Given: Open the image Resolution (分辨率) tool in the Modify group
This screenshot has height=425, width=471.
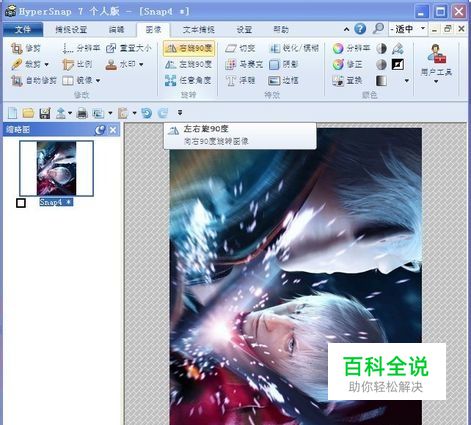Looking at the screenshot, I should pos(81,48).
